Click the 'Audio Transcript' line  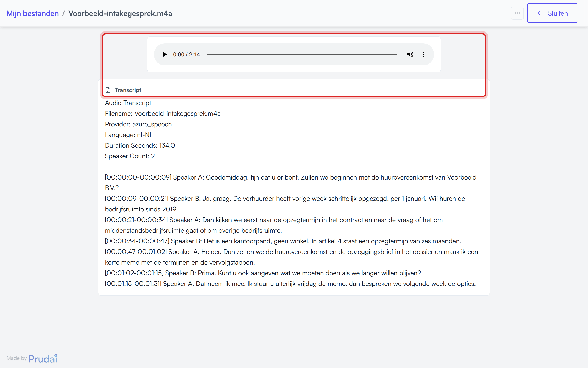(x=128, y=103)
